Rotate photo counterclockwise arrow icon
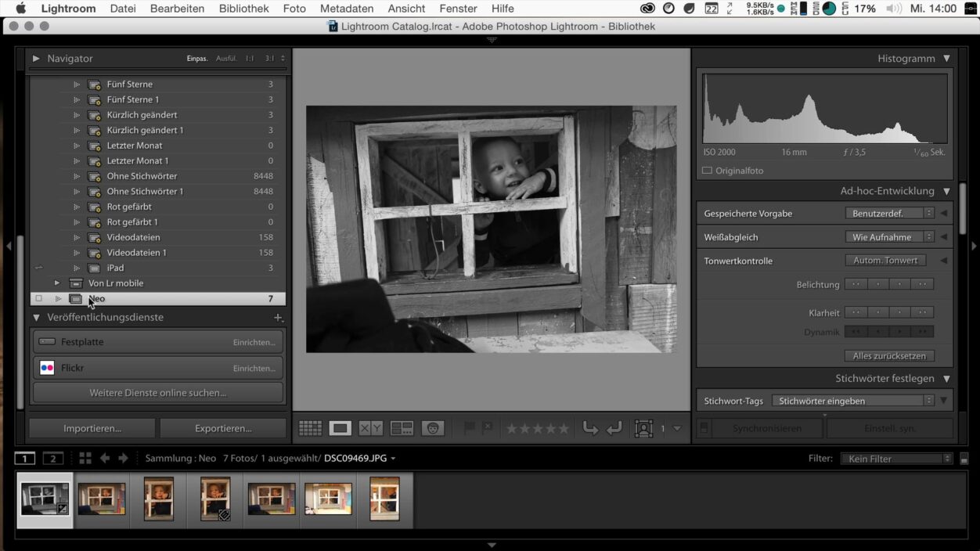Screen dimensions: 980x551 point(590,428)
